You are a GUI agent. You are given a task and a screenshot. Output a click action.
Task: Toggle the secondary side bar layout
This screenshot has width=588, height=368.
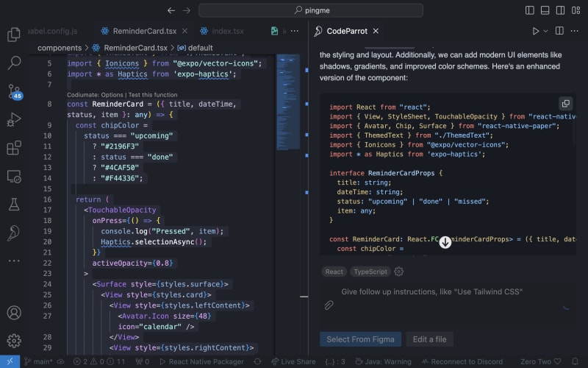(x=560, y=10)
